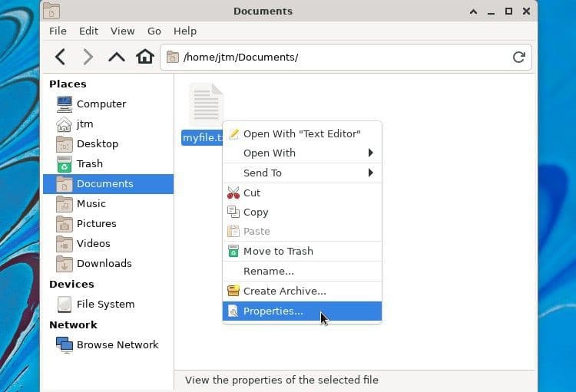Viewport: 576px width, 392px height.
Task: Select the myfile text document thumbnail
Action: (x=206, y=104)
